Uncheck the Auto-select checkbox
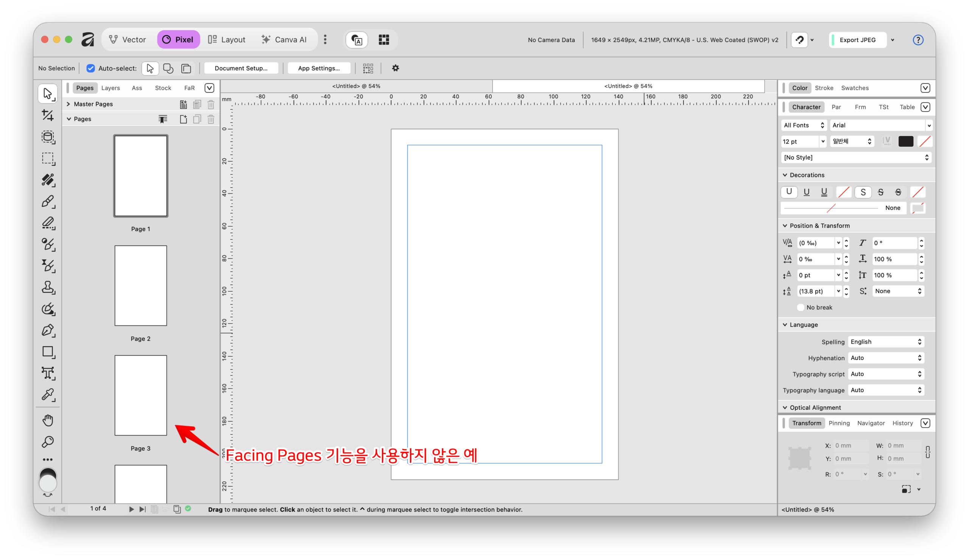The height and width of the screenshot is (560, 969). point(90,68)
